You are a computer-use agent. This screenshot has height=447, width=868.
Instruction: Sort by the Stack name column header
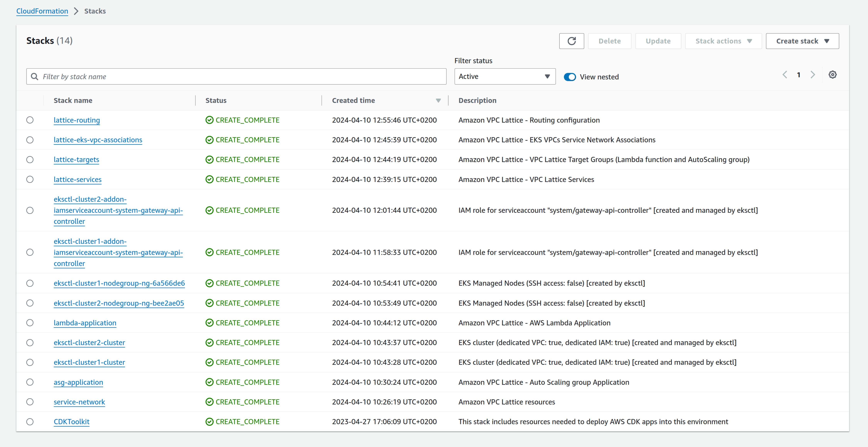point(73,100)
